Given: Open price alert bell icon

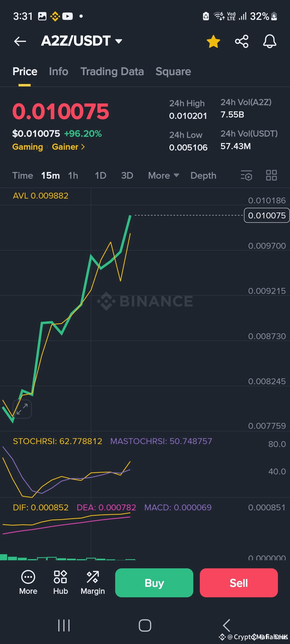Looking at the screenshot, I should pos(270,41).
